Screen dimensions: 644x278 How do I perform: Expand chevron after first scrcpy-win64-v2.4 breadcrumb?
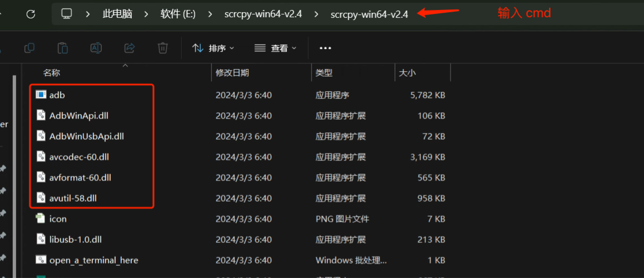316,14
